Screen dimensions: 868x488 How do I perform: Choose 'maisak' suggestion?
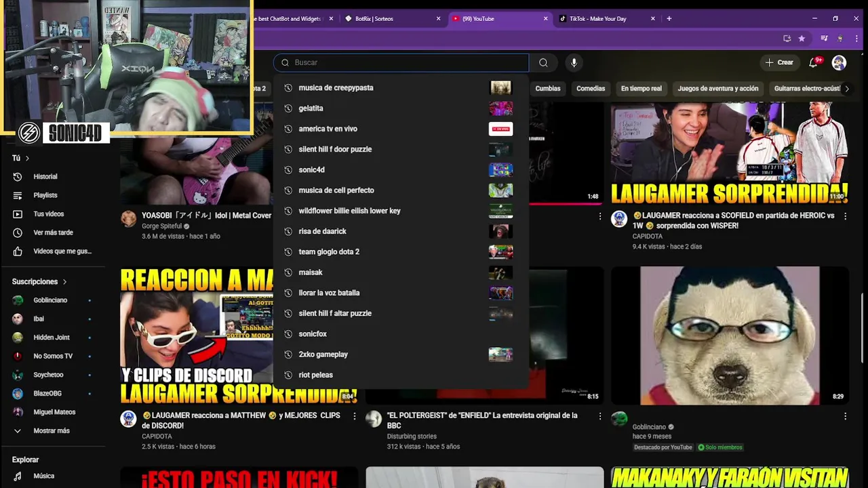tap(400, 272)
